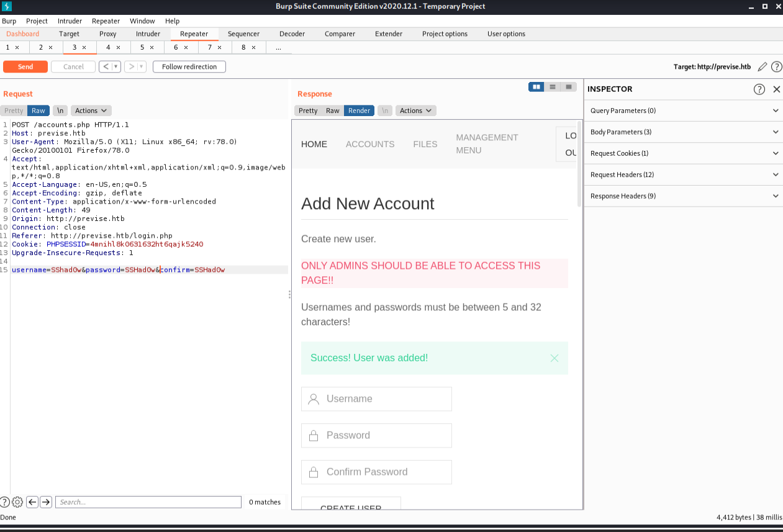This screenshot has width=783, height=532.
Task: Click the Follow redirection button
Action: click(x=189, y=67)
